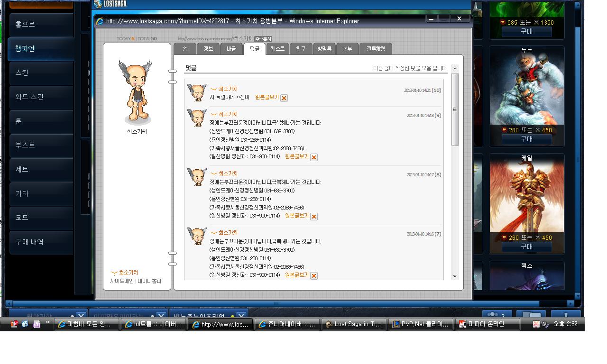
Task: Open the 전투체험 tab
Action: coord(376,49)
